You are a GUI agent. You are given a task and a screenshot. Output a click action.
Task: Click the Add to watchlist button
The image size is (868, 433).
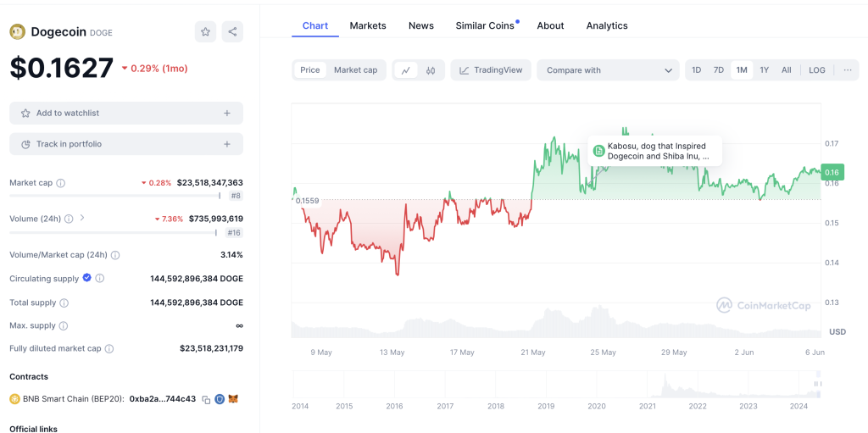click(126, 113)
